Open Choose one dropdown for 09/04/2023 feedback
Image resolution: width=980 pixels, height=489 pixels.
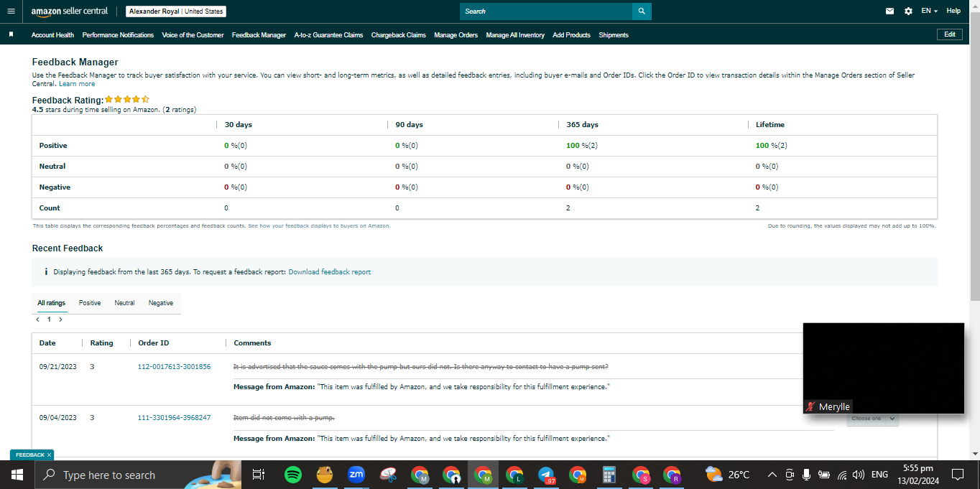point(872,418)
